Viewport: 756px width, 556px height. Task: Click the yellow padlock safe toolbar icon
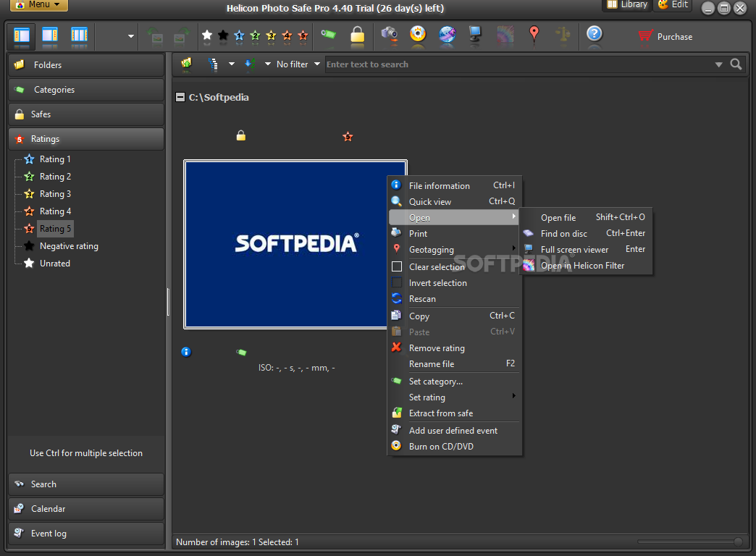[x=357, y=35]
